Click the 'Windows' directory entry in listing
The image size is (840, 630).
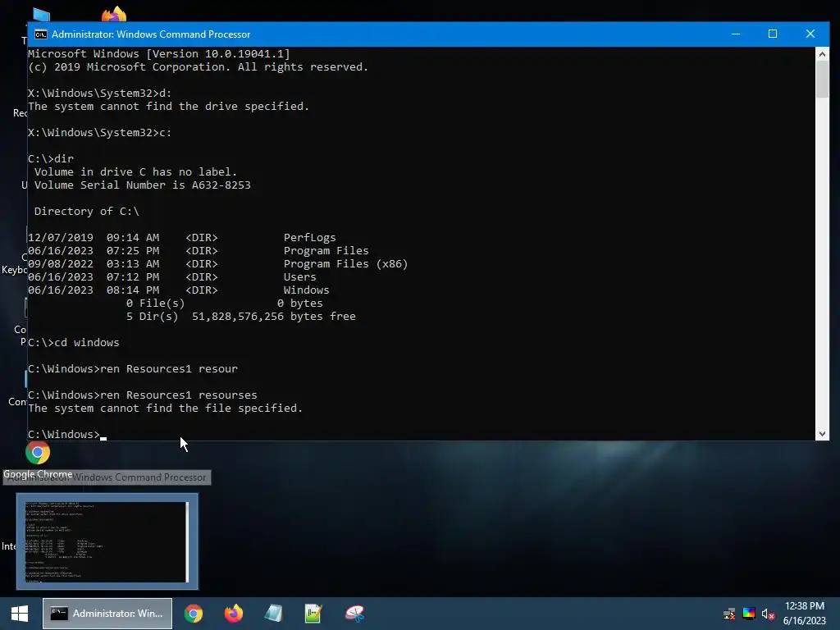tap(307, 290)
